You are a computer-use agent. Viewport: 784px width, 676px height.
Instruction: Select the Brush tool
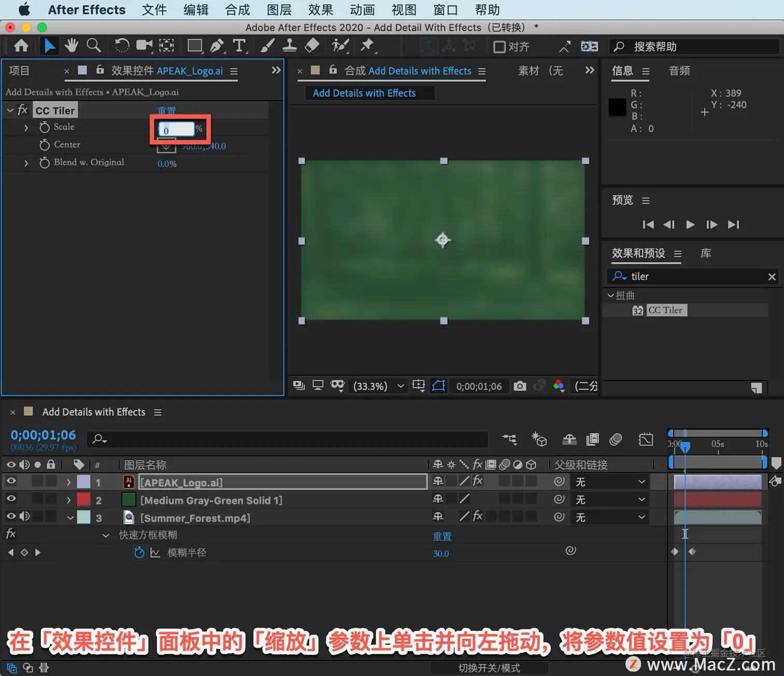(268, 46)
